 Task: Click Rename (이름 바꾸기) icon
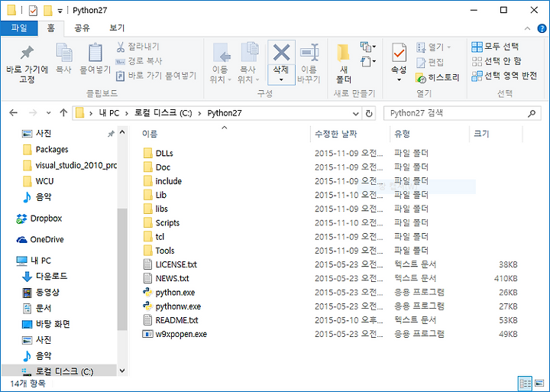pyautogui.click(x=309, y=53)
